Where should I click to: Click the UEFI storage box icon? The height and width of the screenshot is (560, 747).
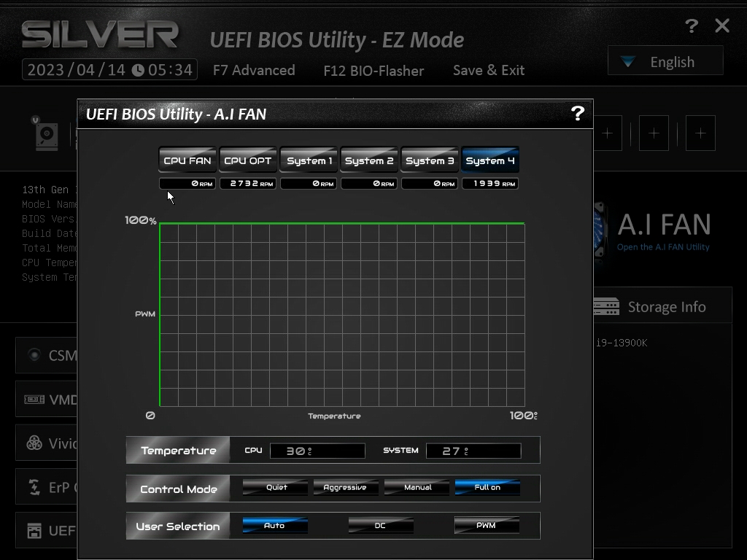(x=34, y=531)
